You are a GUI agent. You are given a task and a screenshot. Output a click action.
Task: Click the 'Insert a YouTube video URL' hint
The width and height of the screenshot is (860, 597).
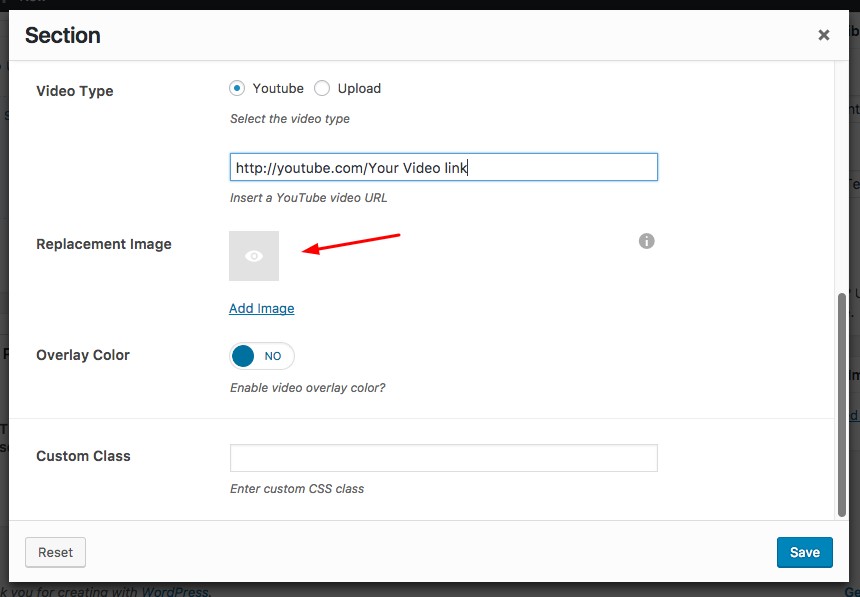click(308, 198)
